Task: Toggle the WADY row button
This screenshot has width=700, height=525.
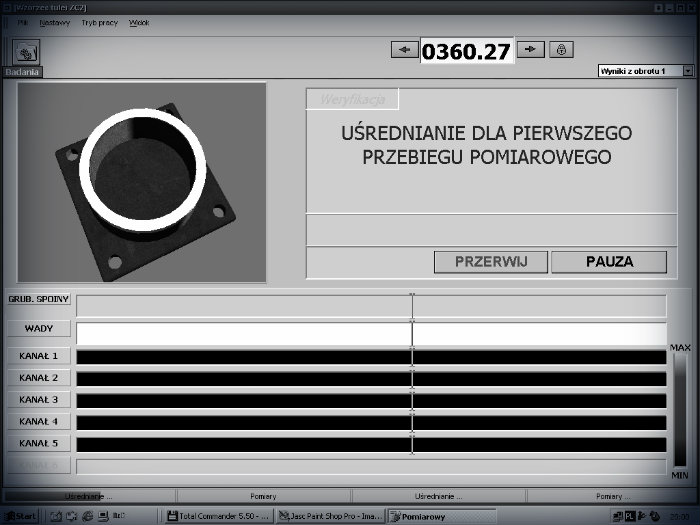Action: pos(39,328)
